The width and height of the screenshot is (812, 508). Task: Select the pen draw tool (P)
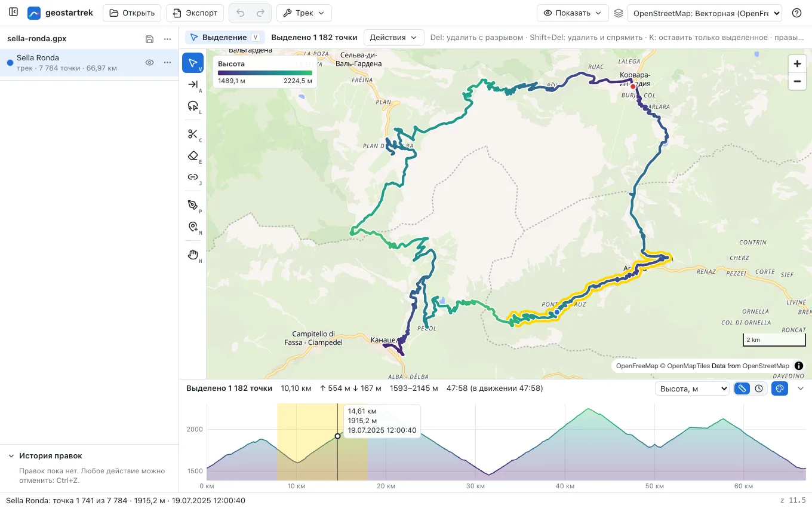(193, 205)
